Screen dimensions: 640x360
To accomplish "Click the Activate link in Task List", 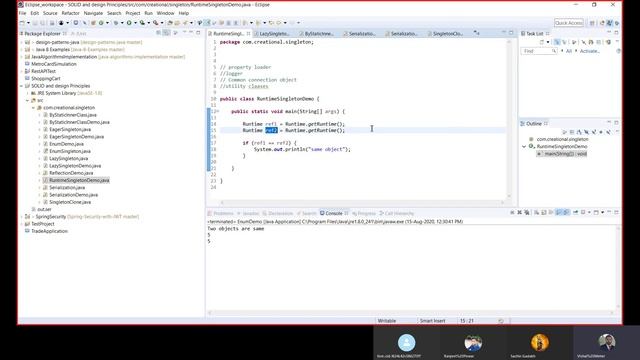I will 589,51.
